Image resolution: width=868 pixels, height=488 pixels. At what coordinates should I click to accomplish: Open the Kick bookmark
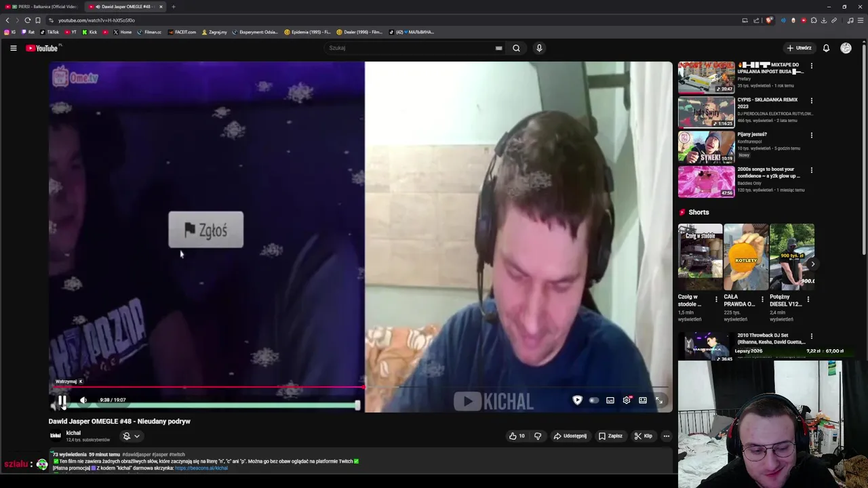tap(90, 32)
